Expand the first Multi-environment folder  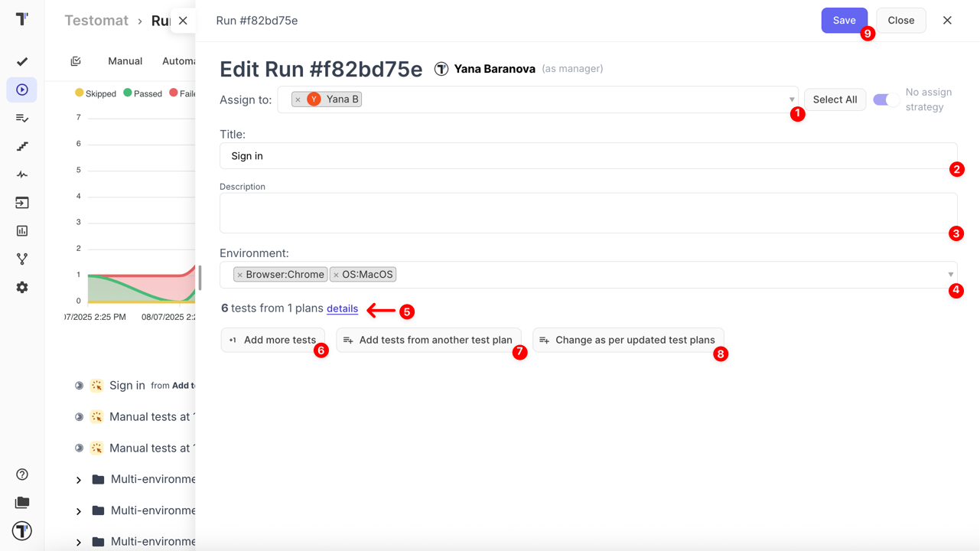point(79,480)
